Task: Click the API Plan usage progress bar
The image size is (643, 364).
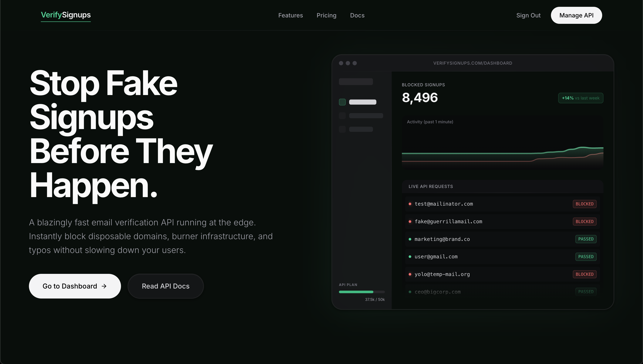Action: (x=361, y=292)
